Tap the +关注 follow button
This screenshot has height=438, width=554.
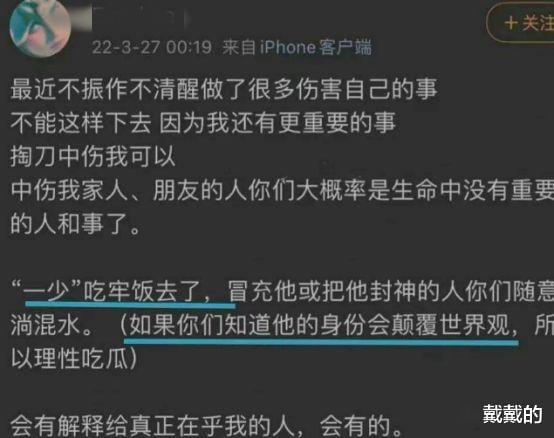[520, 23]
